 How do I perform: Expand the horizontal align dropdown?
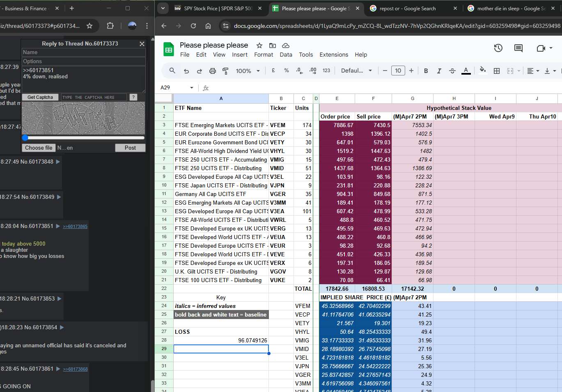533,71
